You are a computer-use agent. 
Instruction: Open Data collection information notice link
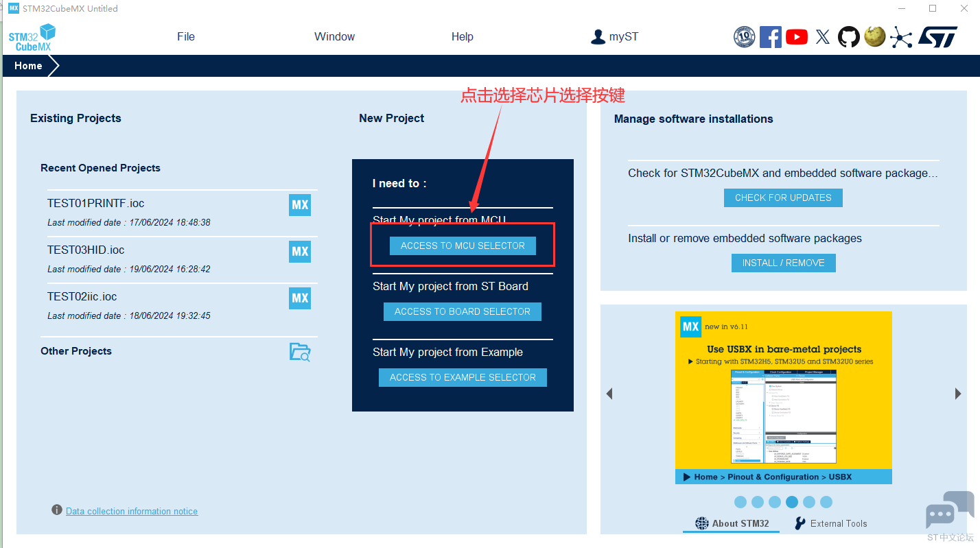(x=132, y=511)
